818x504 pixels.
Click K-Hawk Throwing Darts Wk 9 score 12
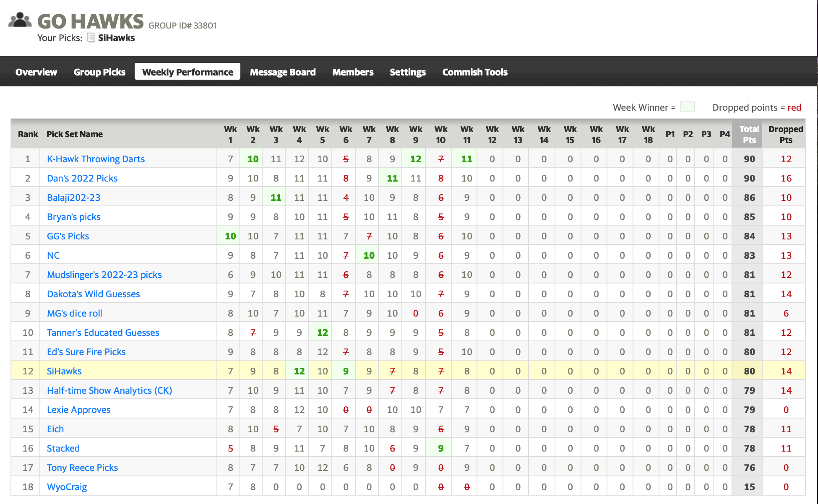coord(416,159)
